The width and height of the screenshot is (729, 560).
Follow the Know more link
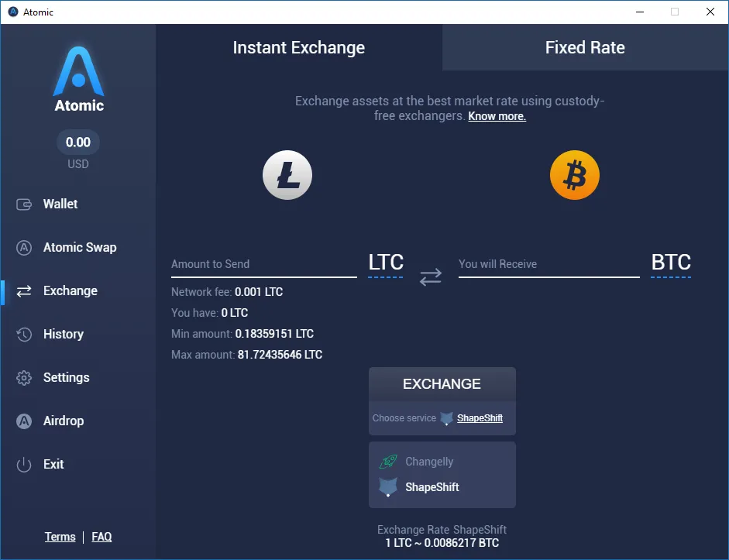point(497,116)
